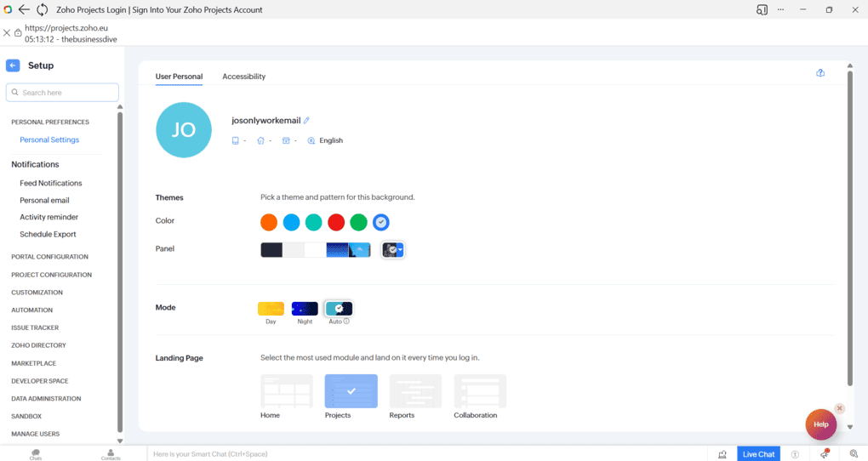The width and height of the screenshot is (868, 461).
Task: Click the icon left of Live Chat
Action: 722,454
